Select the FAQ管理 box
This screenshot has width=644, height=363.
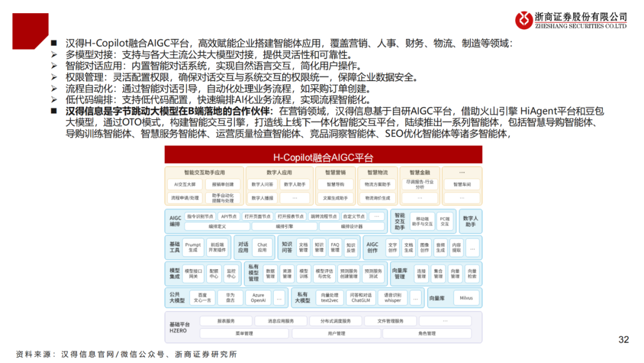pos(335,247)
